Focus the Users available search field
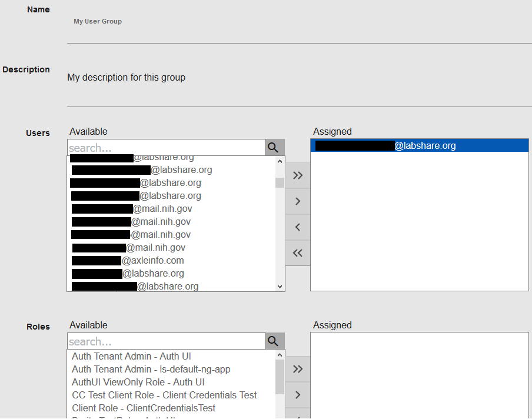This screenshot has width=532, height=419. 166,148
